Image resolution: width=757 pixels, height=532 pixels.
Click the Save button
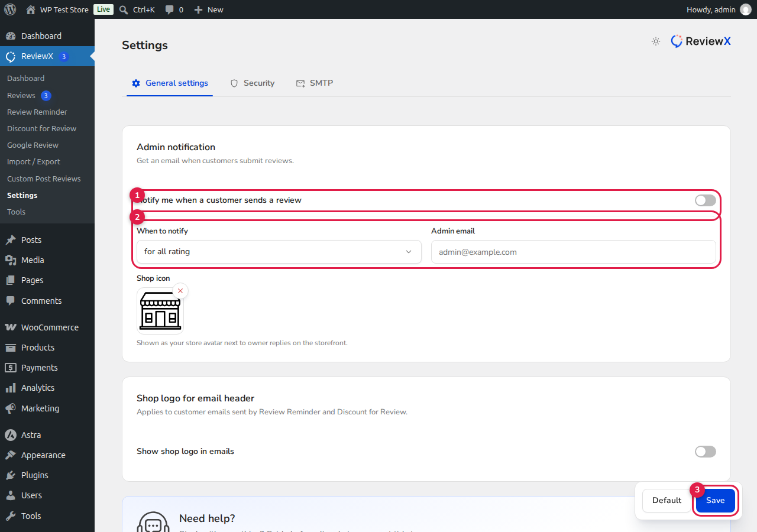[x=715, y=501]
